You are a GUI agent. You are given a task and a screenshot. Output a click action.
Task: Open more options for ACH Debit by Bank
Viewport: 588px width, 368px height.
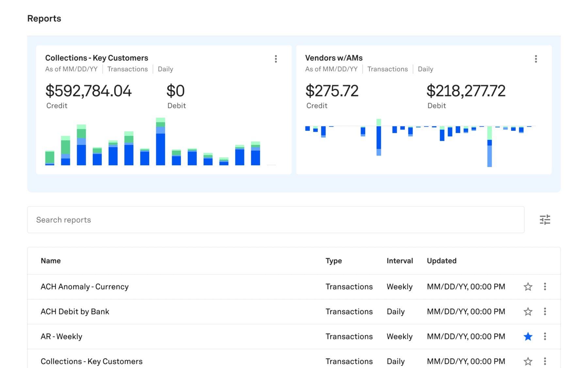click(545, 311)
